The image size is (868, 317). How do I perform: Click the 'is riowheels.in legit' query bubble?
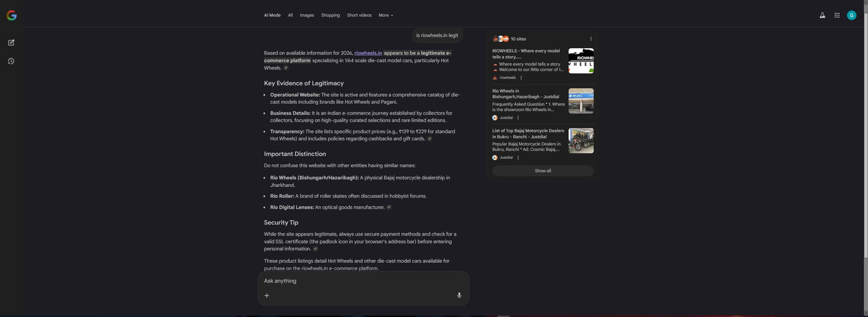coord(437,35)
